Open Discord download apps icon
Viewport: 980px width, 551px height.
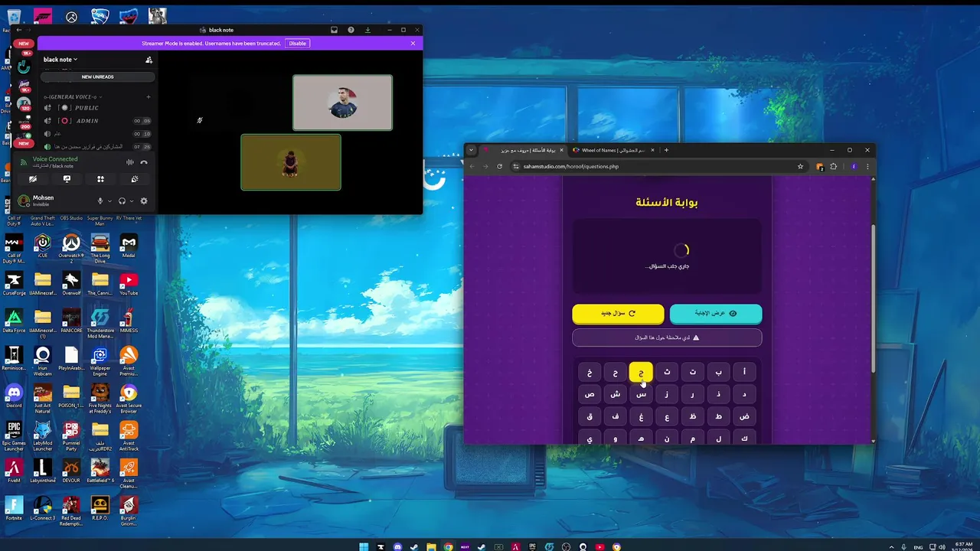coord(367,30)
